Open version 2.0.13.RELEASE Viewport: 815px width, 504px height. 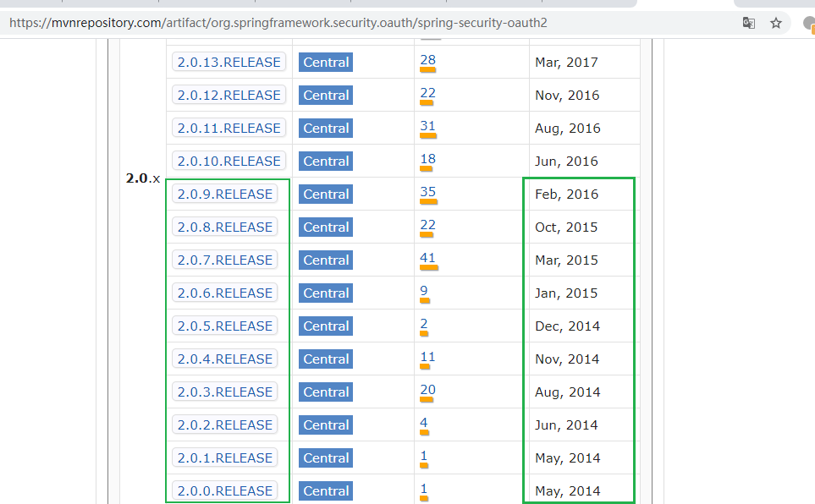[x=229, y=63]
